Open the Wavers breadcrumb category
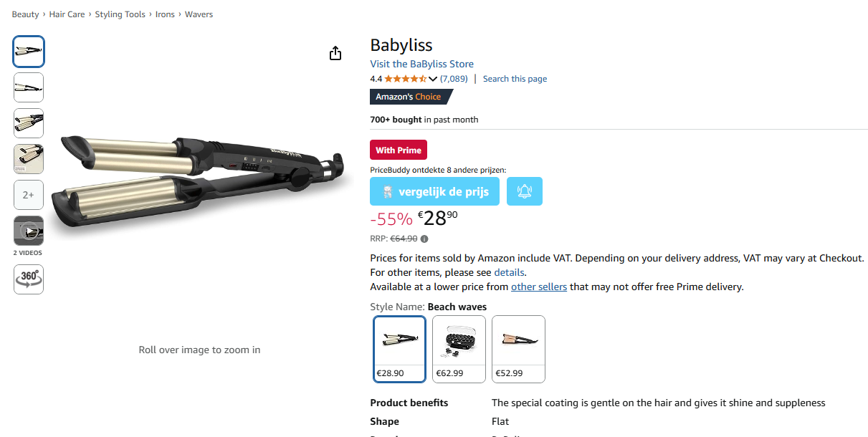Screen dimensions: 868x437 [x=199, y=14]
